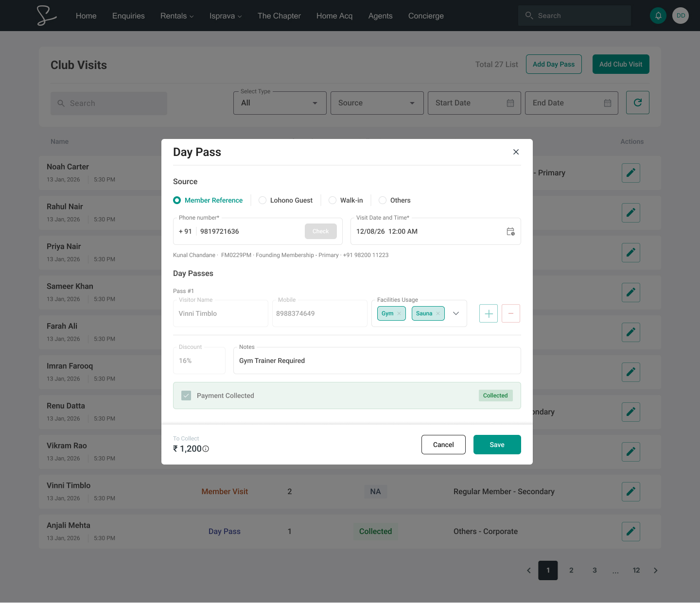Edit the Sameer Khan row
Image resolution: width=700 pixels, height=603 pixels.
pos(631,293)
